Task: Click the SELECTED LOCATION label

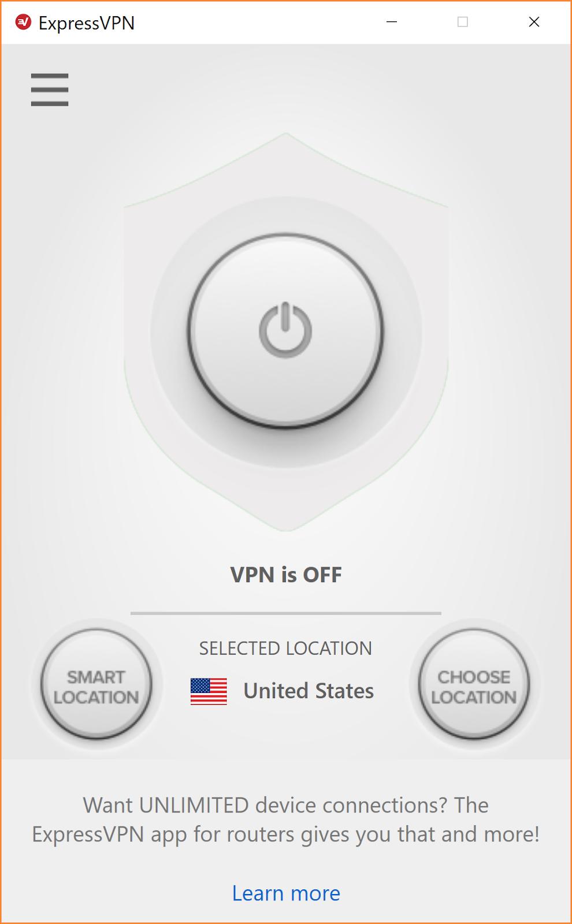Action: 285,649
